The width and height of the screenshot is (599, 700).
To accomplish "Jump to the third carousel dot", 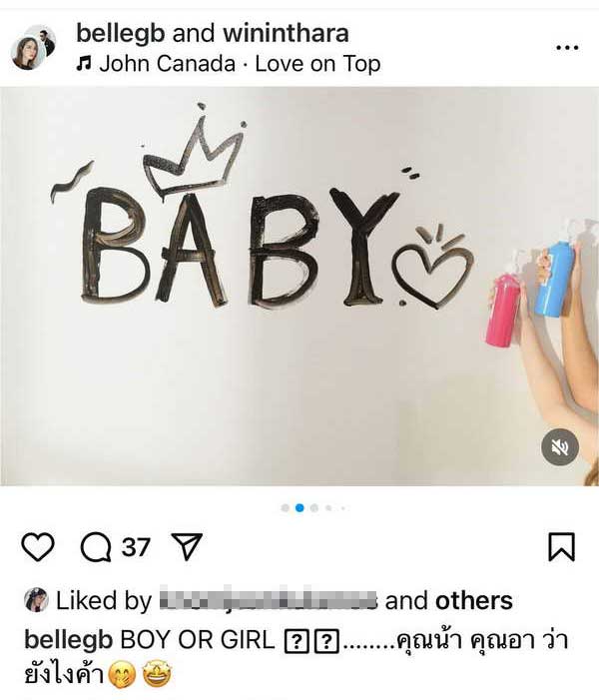I will coord(314,507).
